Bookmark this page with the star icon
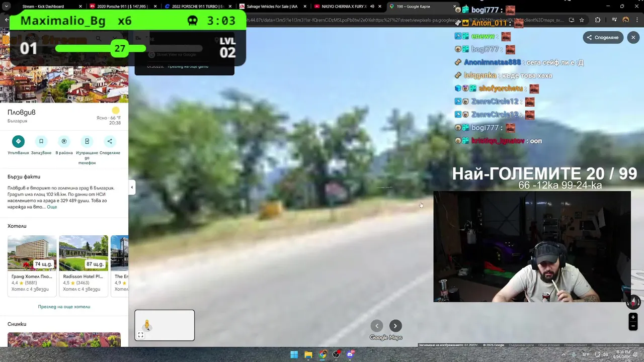 point(582,20)
